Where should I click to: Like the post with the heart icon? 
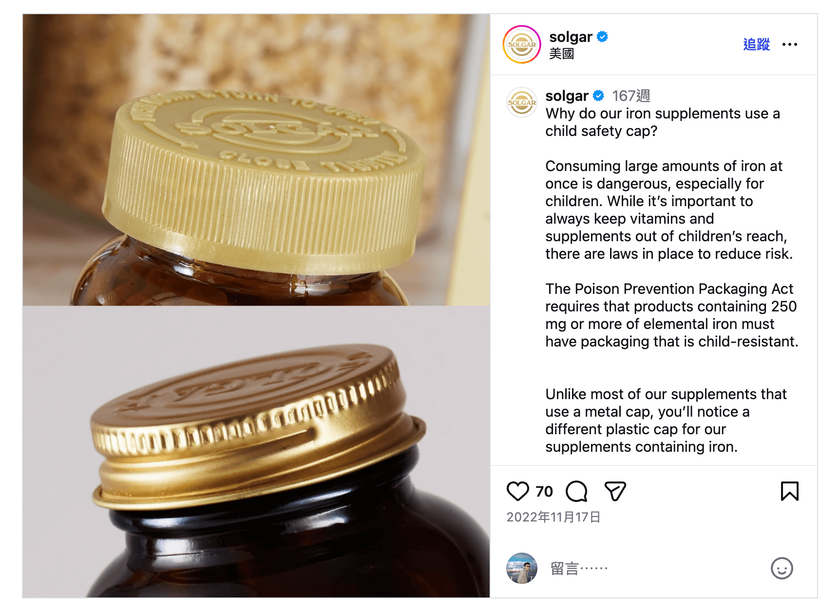tap(517, 491)
